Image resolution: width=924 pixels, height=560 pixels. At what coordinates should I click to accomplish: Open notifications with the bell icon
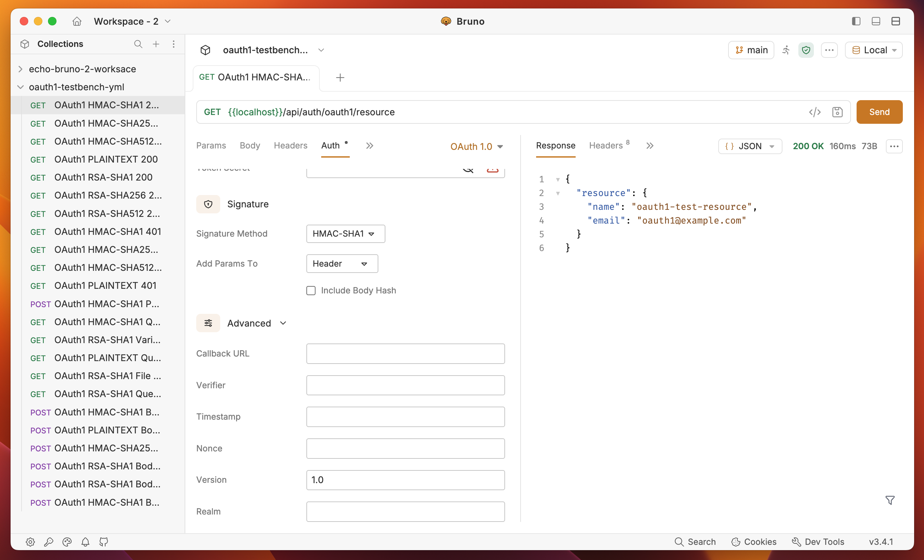pos(85,542)
